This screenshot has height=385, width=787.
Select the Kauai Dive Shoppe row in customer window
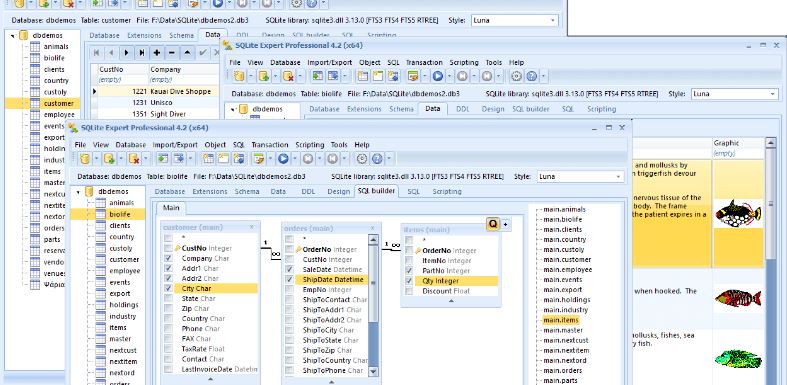click(158, 91)
